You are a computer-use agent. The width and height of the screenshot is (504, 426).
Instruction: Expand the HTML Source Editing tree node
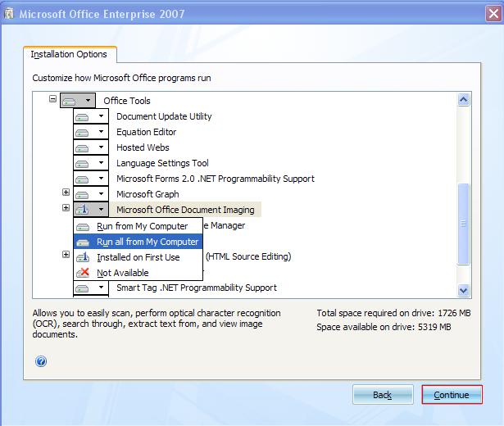pyautogui.click(x=66, y=255)
